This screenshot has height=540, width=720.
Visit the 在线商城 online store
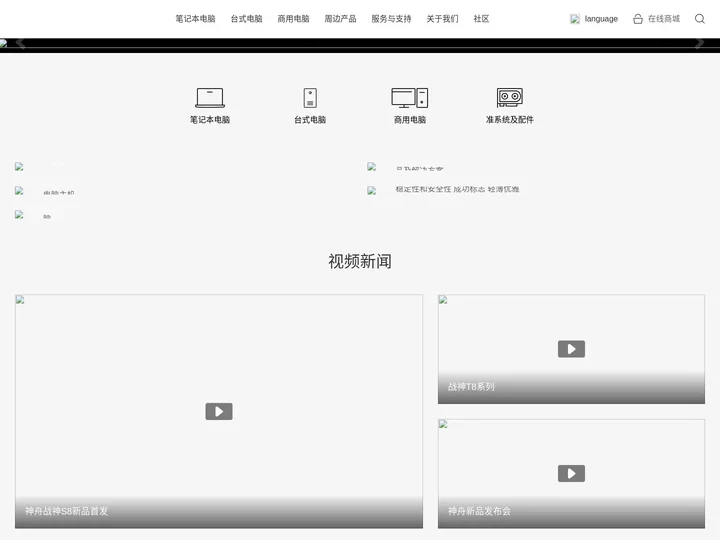pos(664,19)
